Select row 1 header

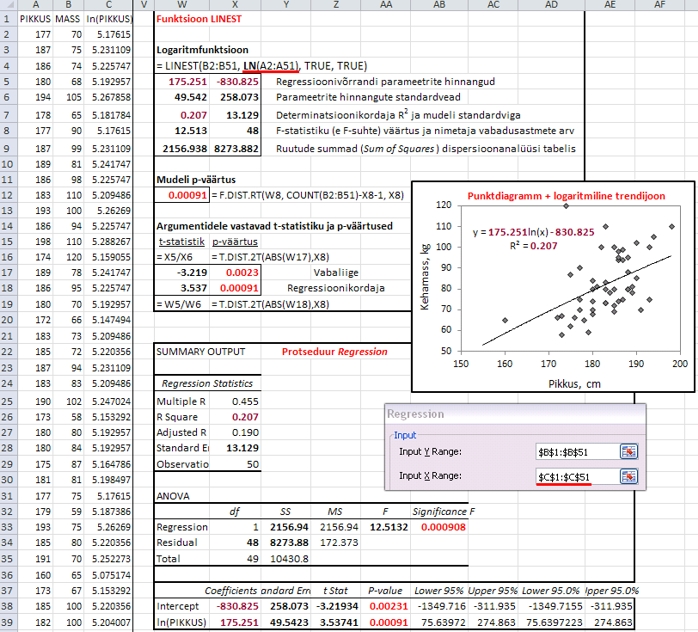8,19
